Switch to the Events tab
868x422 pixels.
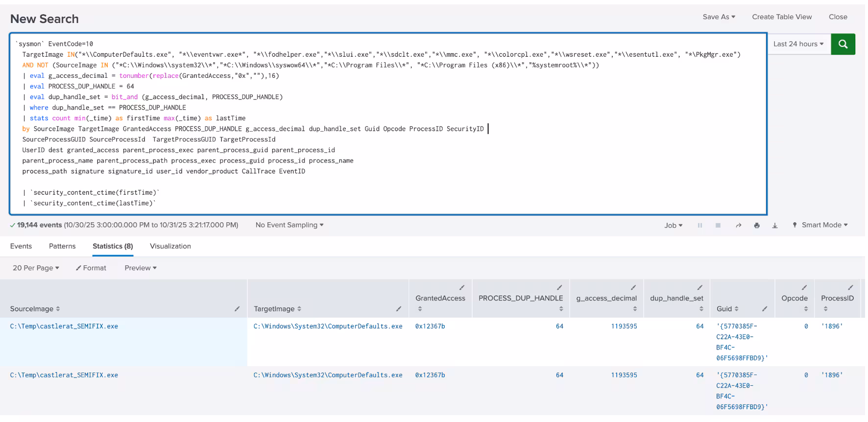click(21, 246)
